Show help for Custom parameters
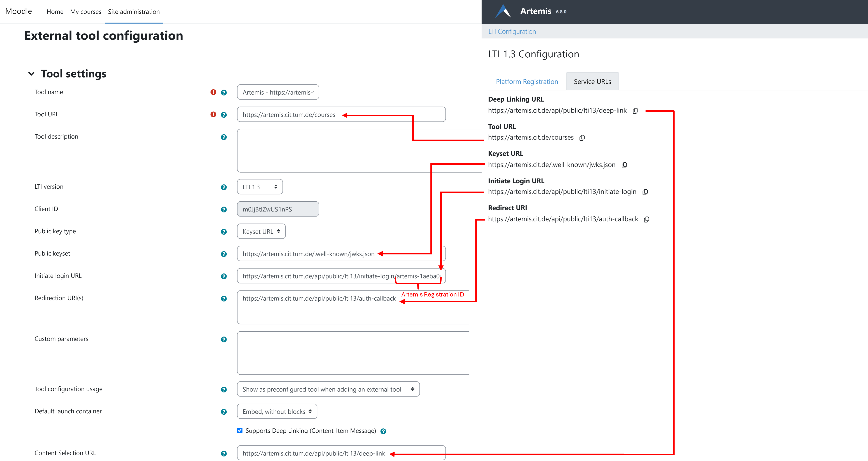 224,339
